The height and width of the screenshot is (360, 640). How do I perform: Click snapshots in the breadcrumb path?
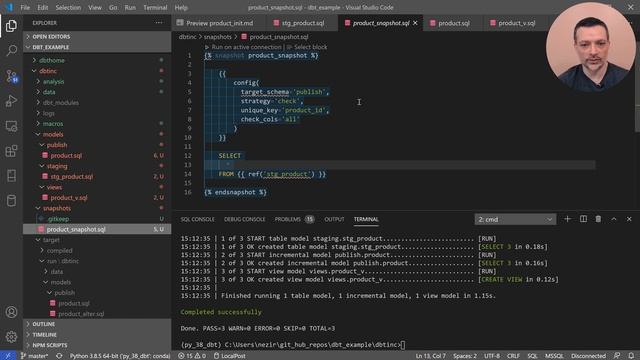click(218, 37)
